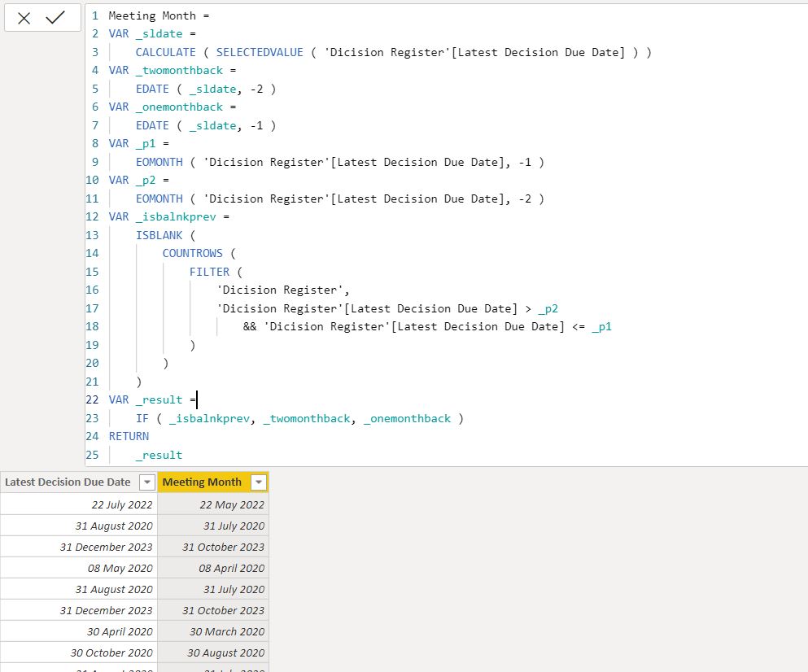Screen dimensions: 808x672
Task: Click the RETURN keyword on line 24
Action: click(129, 437)
